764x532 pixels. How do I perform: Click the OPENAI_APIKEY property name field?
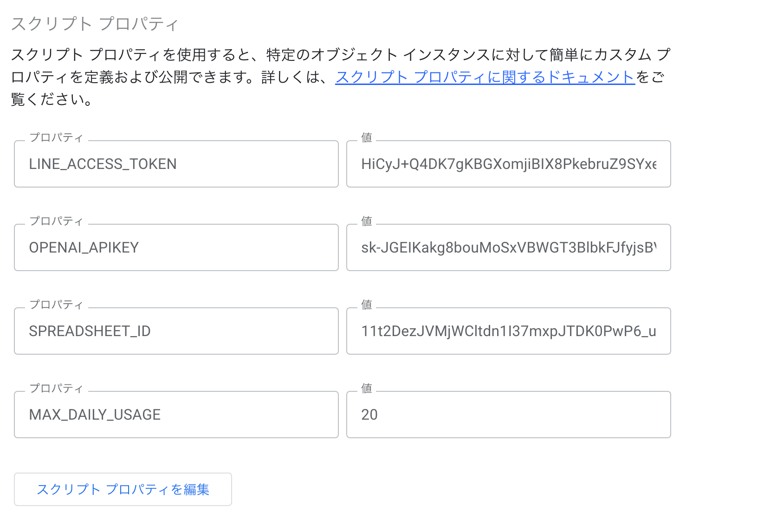pyautogui.click(x=176, y=247)
